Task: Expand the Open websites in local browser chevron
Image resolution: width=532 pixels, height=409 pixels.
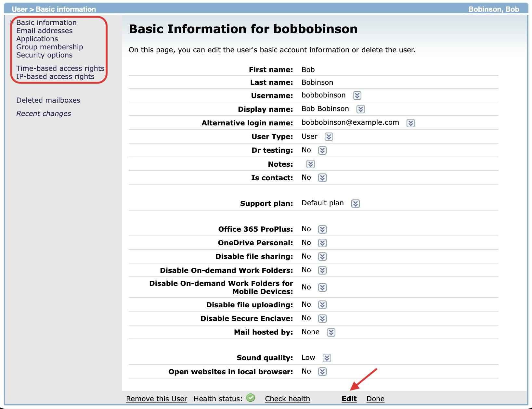Action: 322,372
